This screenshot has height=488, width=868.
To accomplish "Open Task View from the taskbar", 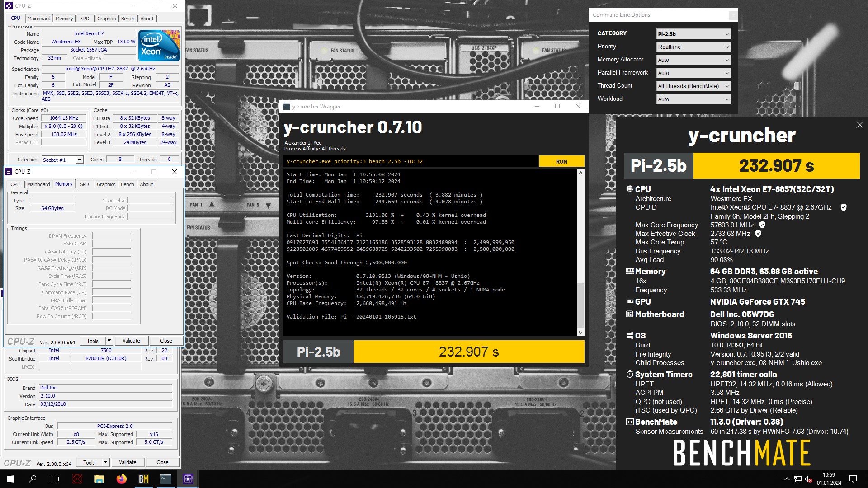I will [x=54, y=479].
